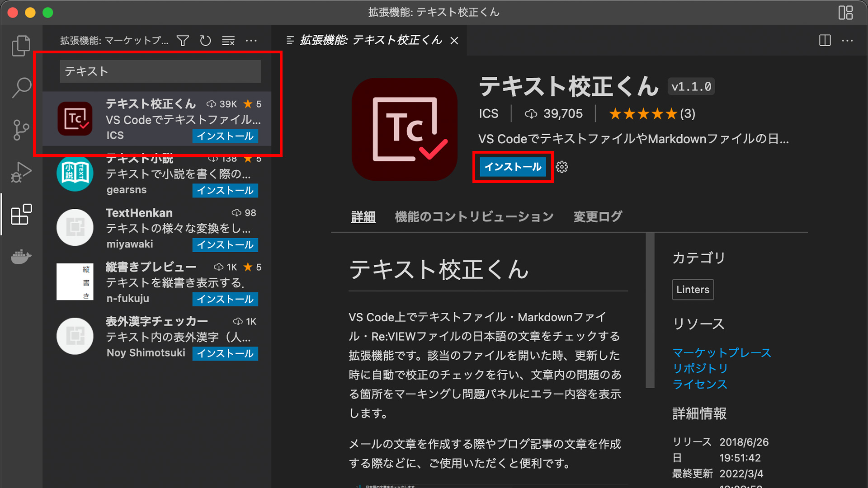
Task: Open the Search view
Action: (x=21, y=87)
